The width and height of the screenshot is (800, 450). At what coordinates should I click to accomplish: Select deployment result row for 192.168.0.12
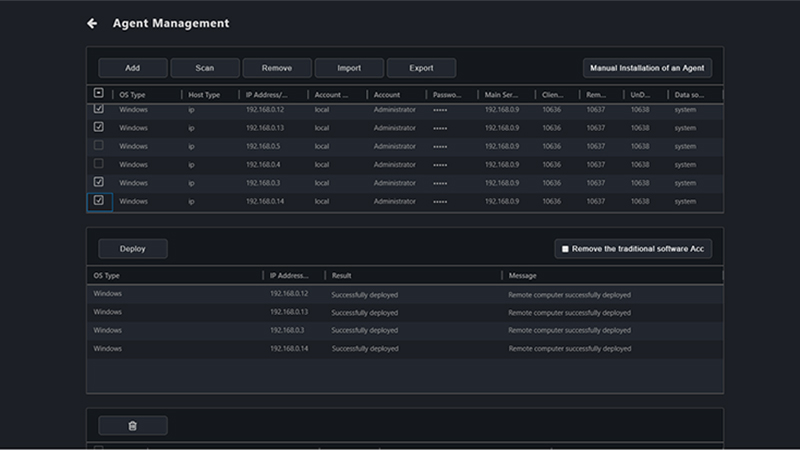pyautogui.click(x=400, y=294)
